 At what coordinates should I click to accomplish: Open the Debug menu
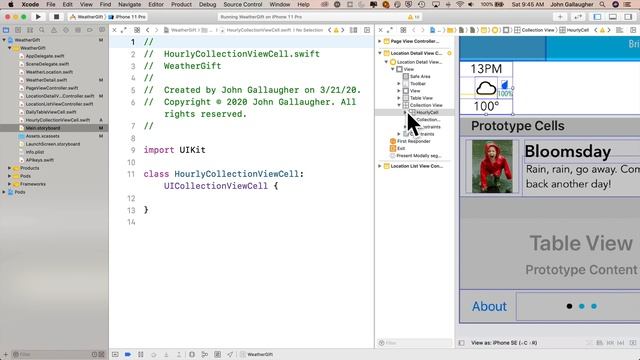207,4
